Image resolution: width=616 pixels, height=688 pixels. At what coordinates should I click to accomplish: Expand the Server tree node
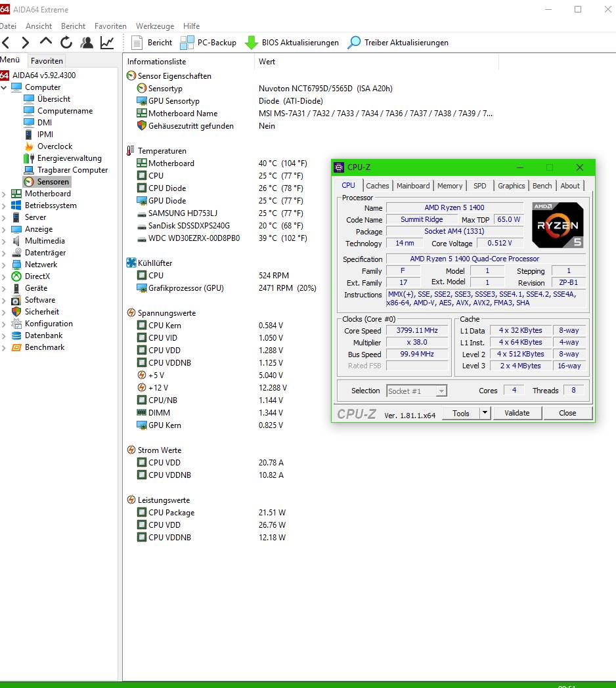tap(4, 218)
